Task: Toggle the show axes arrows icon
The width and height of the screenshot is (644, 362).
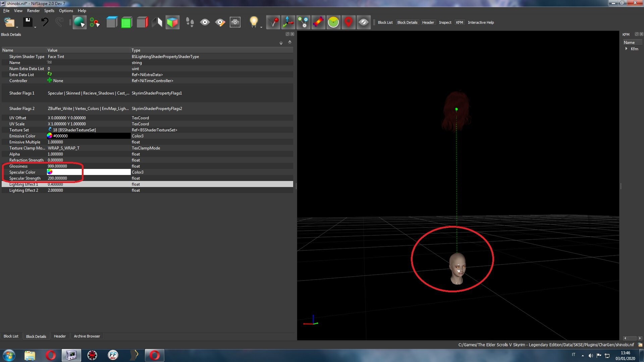Action: 288,22
